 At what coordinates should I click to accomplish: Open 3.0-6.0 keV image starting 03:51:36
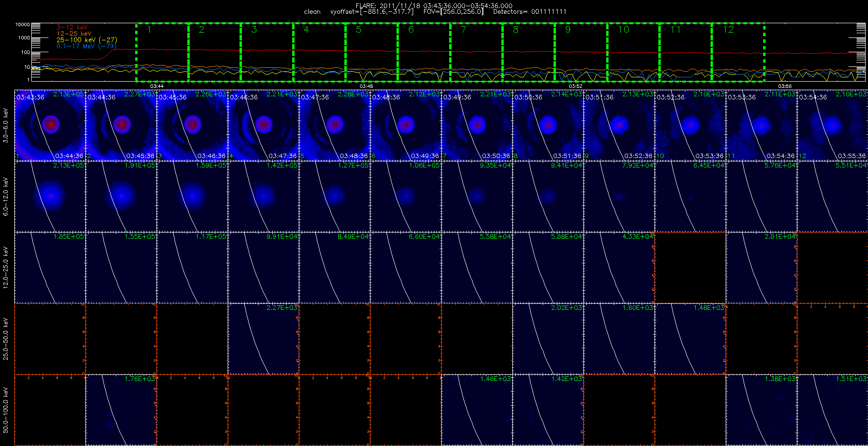pos(619,125)
